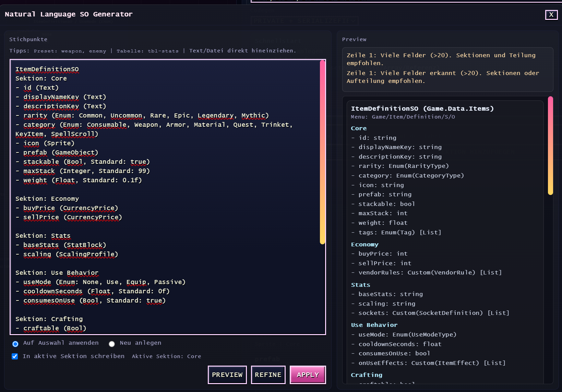Click the Stichpunkte text editor scrollbar
562x392 pixels.
click(x=322, y=152)
